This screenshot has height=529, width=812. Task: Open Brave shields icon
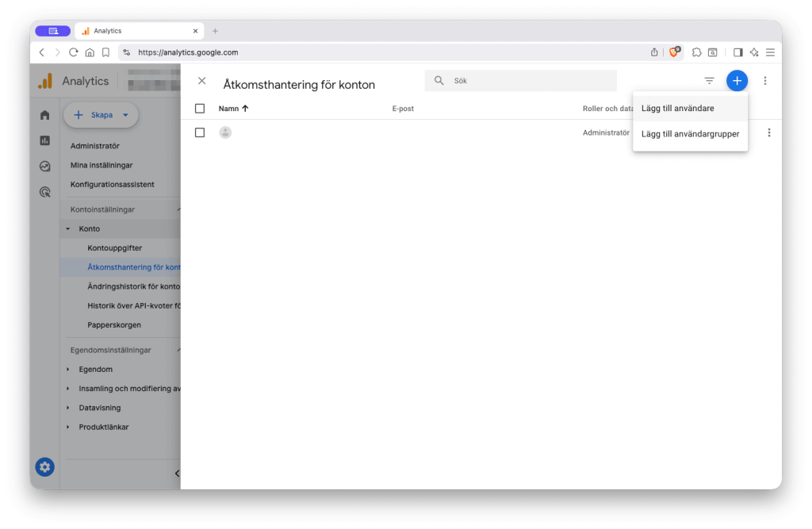(674, 52)
